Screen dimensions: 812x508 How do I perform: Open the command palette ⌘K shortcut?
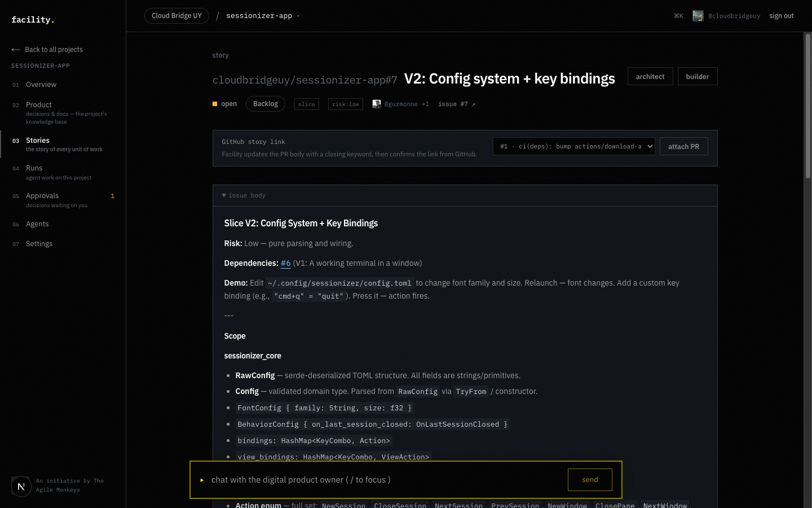(x=678, y=16)
